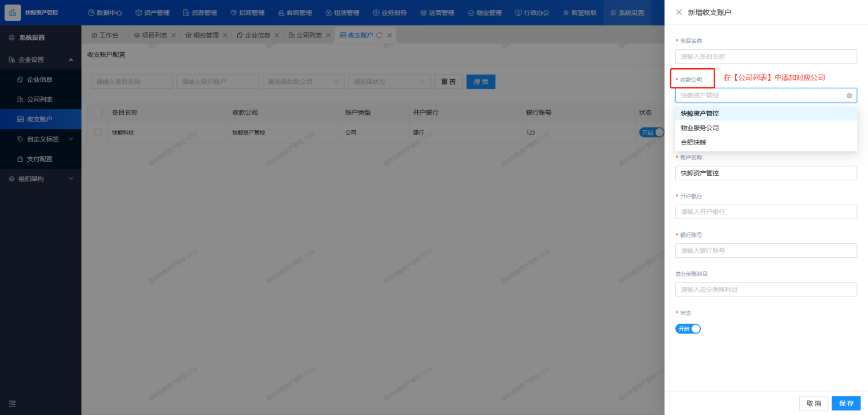This screenshot has height=415, width=868.
Task: Go to 智慧物联 in top navigation
Action: [579, 13]
